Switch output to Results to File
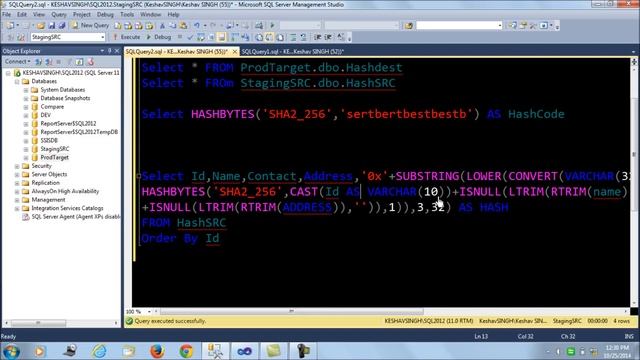Viewport: 640px width, 360px height. click(280, 37)
